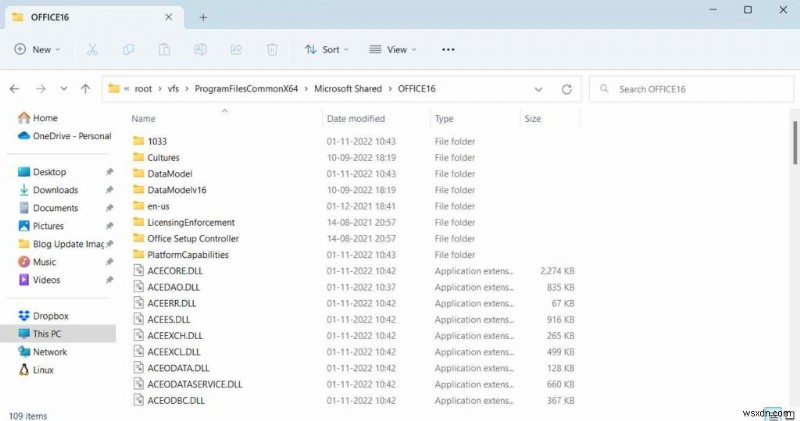Click the Rename icon in toolbar
Image resolution: width=800 pixels, height=421 pixels.
tap(200, 49)
